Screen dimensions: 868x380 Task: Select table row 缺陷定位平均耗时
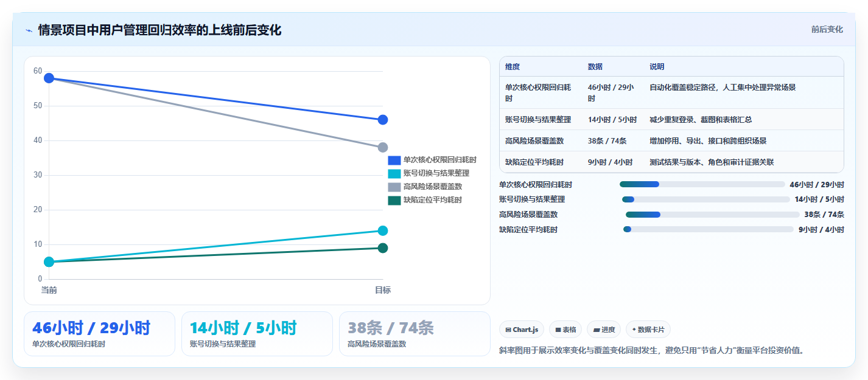pos(671,162)
